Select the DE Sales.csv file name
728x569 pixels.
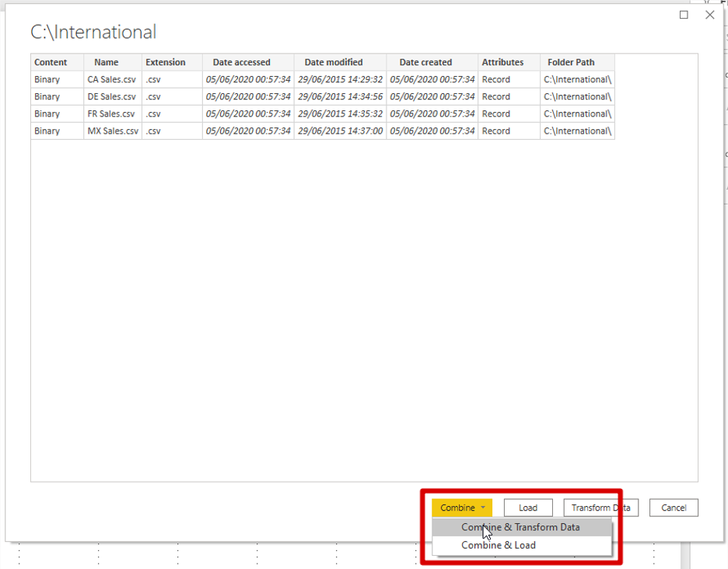point(111,96)
